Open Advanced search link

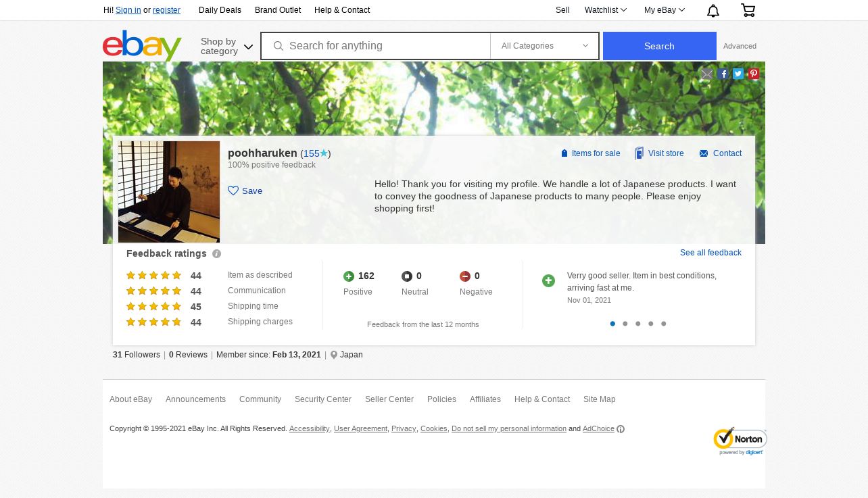coord(740,47)
